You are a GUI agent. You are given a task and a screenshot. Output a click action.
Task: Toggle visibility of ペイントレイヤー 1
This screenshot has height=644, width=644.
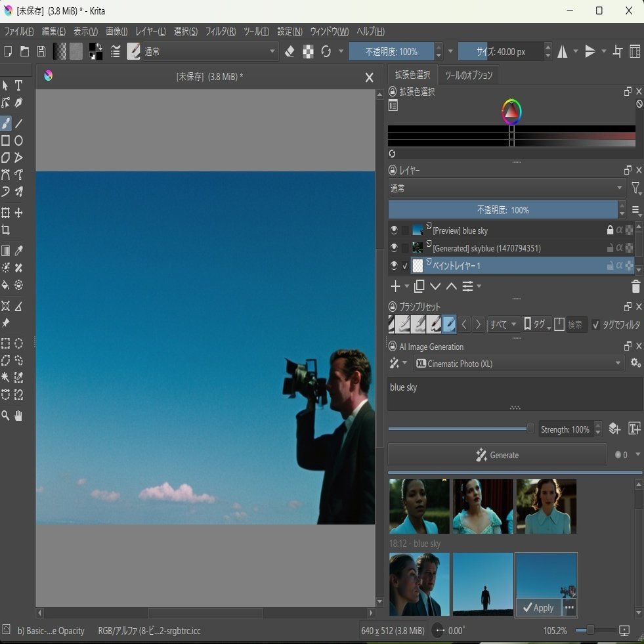394,265
